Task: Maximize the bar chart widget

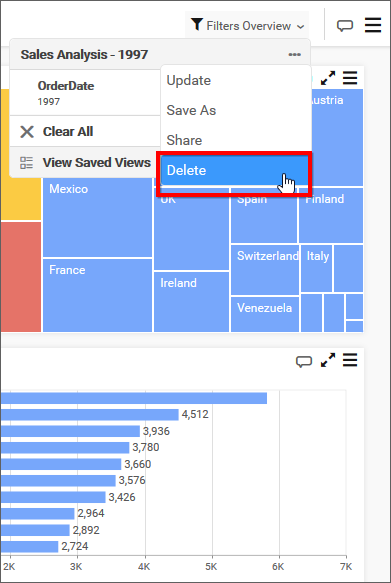Action: (x=328, y=360)
